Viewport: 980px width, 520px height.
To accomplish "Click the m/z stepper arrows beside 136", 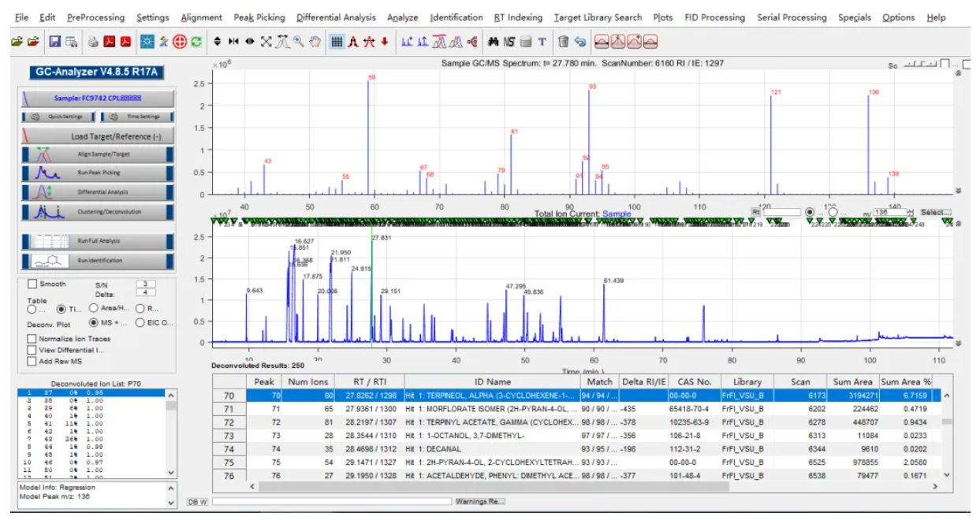I will tap(910, 213).
